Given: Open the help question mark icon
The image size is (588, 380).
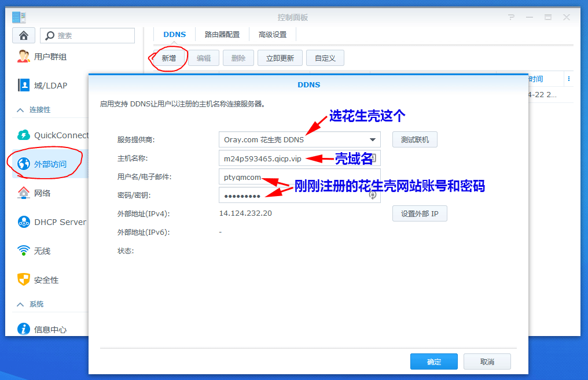Looking at the screenshot, I should (x=511, y=17).
